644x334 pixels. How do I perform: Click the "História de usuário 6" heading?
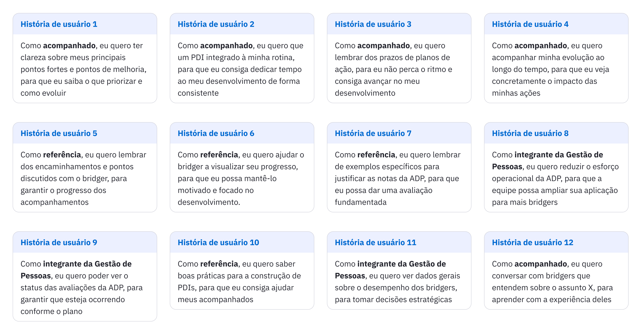point(216,133)
